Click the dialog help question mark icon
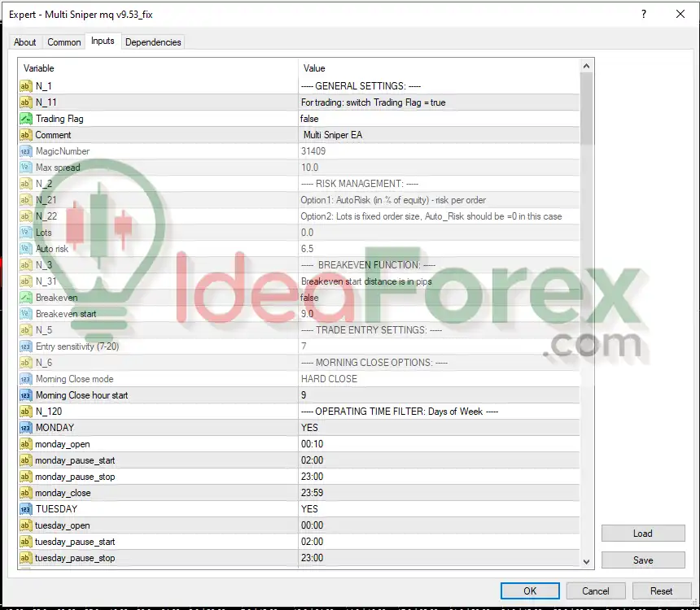The image size is (700, 610). click(643, 15)
